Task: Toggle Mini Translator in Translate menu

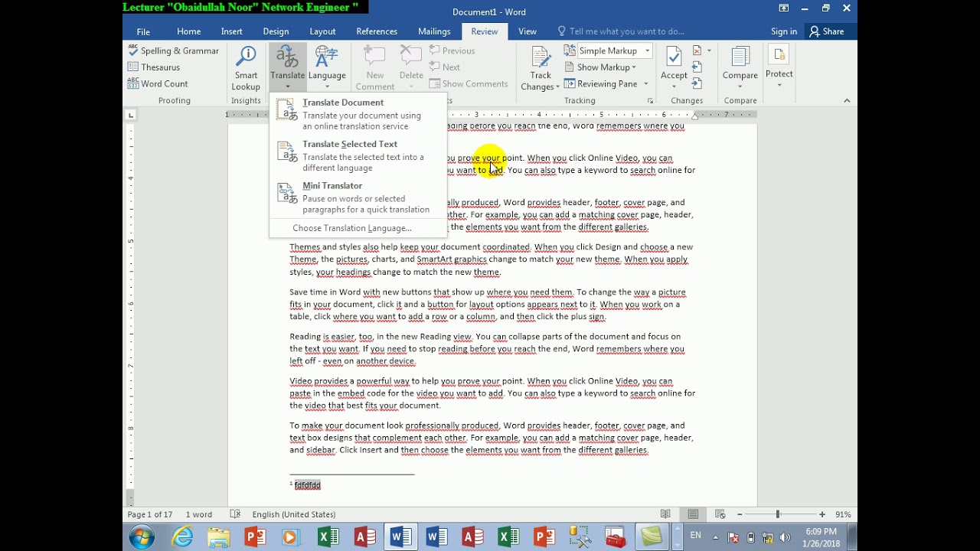Action: coord(358,197)
